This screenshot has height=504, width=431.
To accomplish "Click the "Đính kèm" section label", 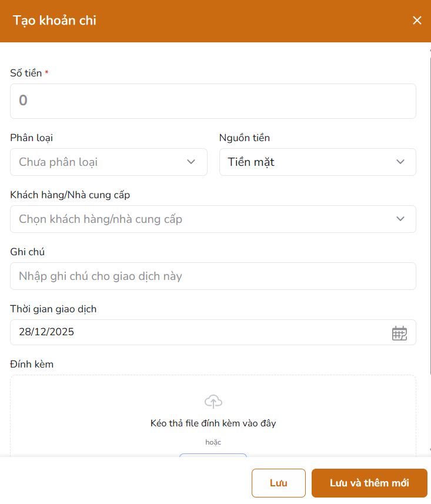I will coord(31,364).
